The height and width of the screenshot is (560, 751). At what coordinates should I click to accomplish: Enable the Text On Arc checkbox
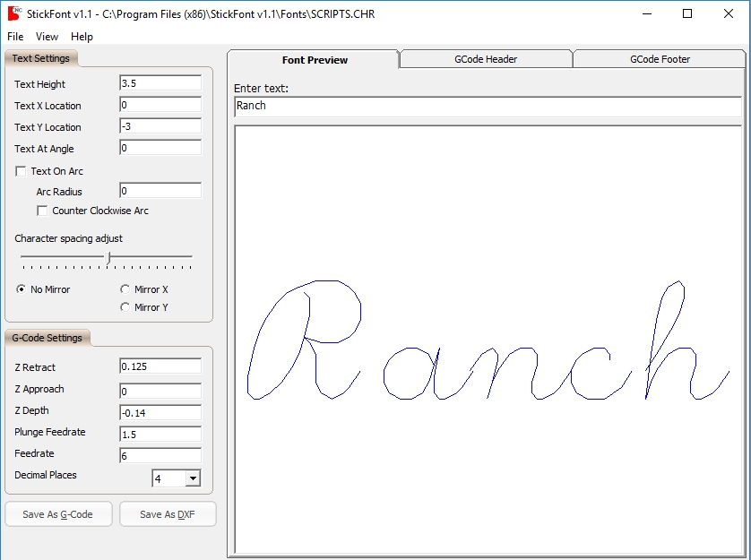coord(21,171)
